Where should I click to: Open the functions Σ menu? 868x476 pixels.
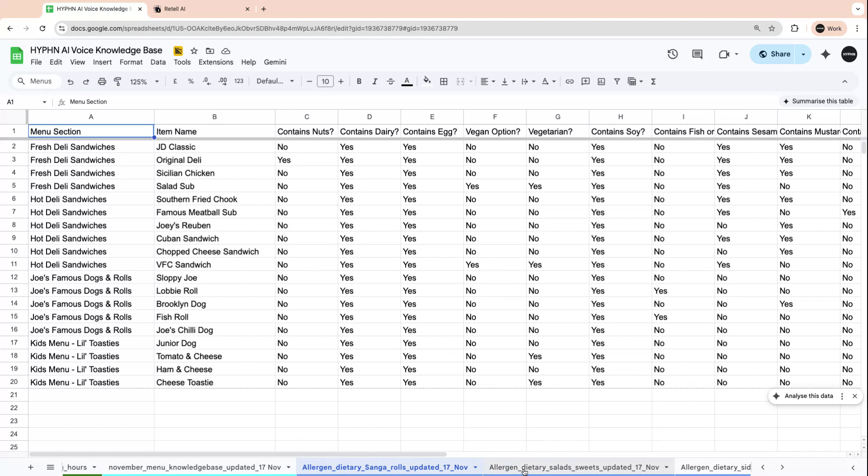tap(653, 81)
